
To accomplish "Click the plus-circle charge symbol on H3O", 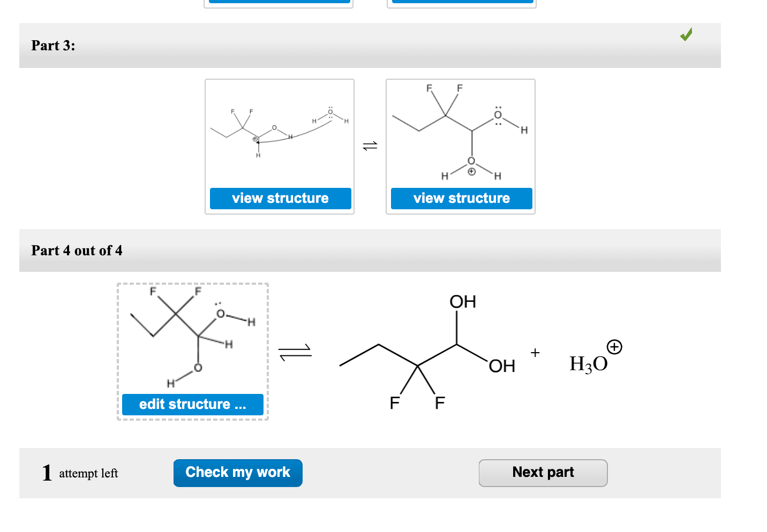I will 615,347.
